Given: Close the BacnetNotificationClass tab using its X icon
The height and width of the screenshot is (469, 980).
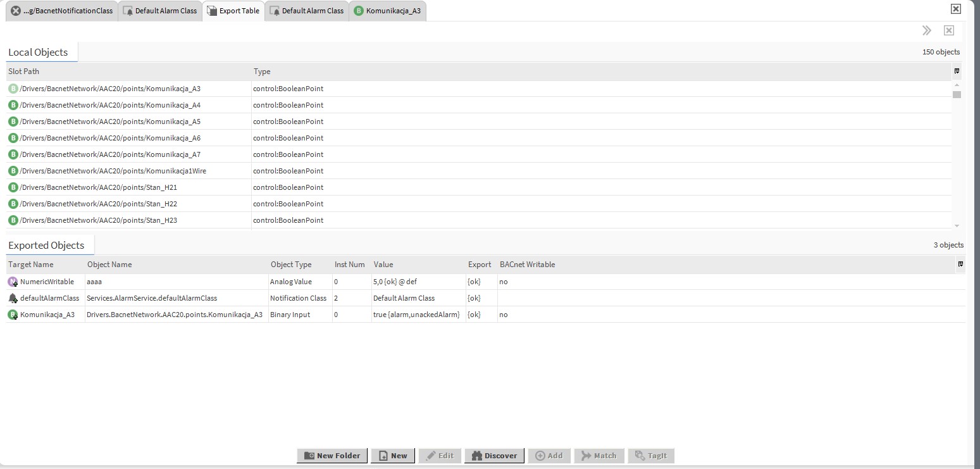Looking at the screenshot, I should coord(16,11).
